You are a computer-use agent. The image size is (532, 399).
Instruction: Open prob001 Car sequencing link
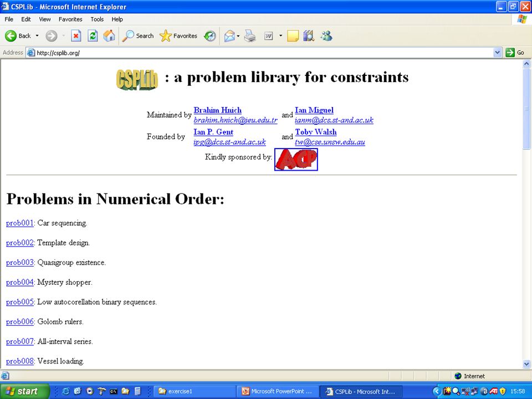pyautogui.click(x=20, y=223)
